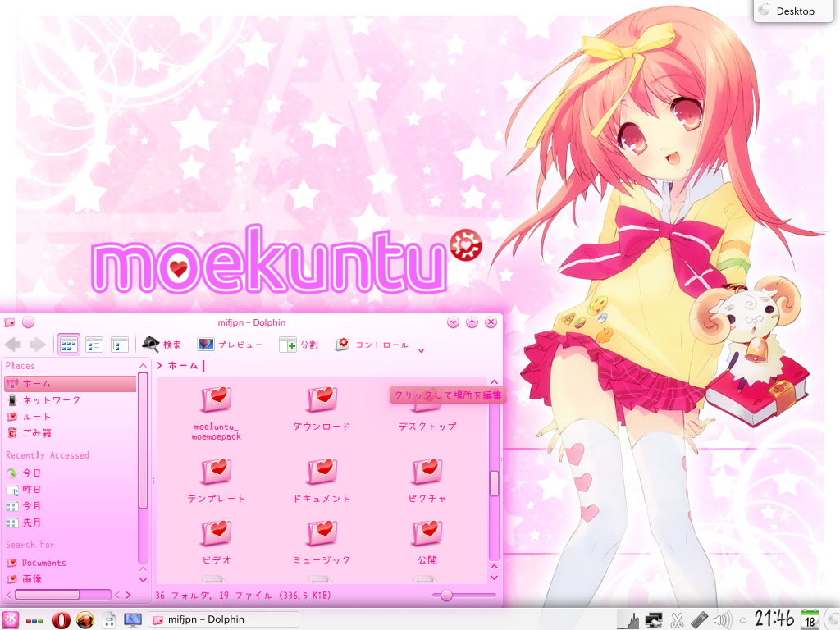Open the system monitor tray graph
Viewport: 840px width, 630px height.
(628, 620)
